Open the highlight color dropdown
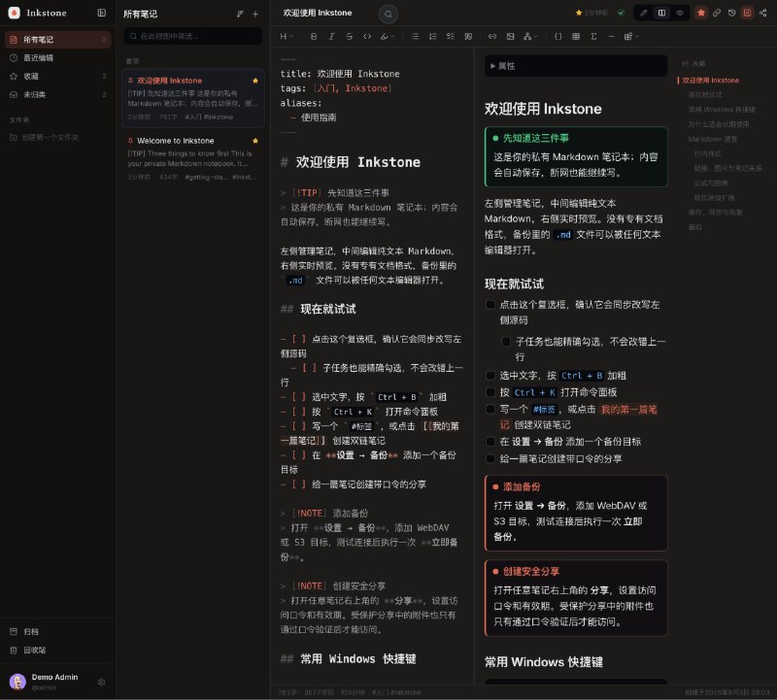 387,36
